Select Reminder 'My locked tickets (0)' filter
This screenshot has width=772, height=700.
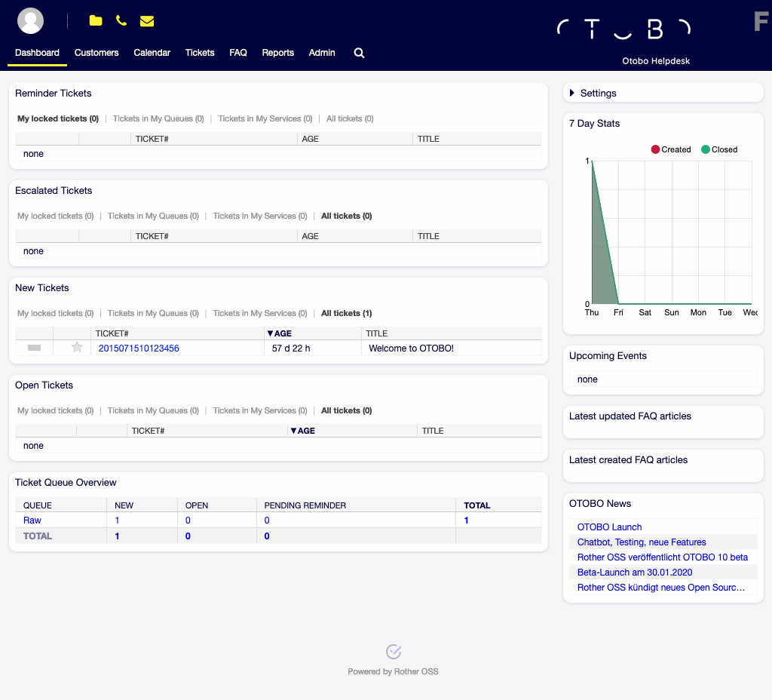click(58, 118)
